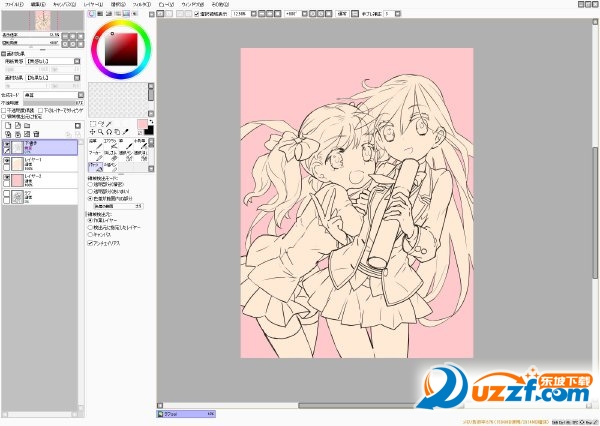This screenshot has height=426, width=600.
Task: Create a new layer folder
Action: [x=27, y=126]
